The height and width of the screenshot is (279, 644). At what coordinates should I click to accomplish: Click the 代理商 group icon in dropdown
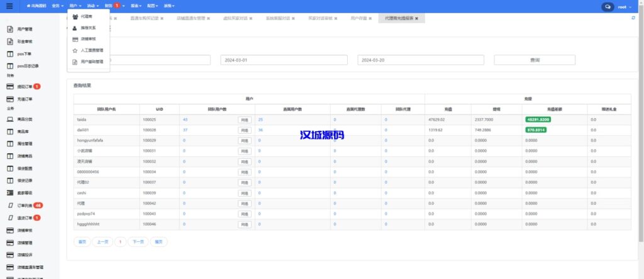pyautogui.click(x=75, y=17)
